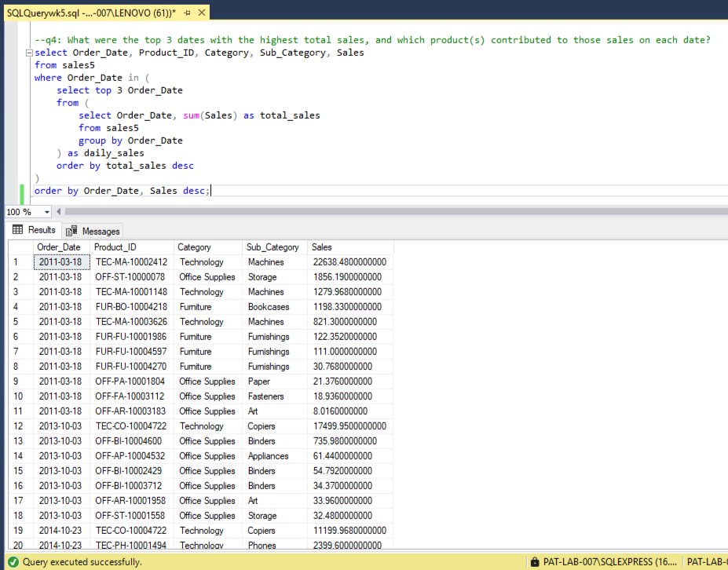This screenshot has height=570, width=728.
Task: Click cell FUR-FU-10001986
Action: click(131, 337)
